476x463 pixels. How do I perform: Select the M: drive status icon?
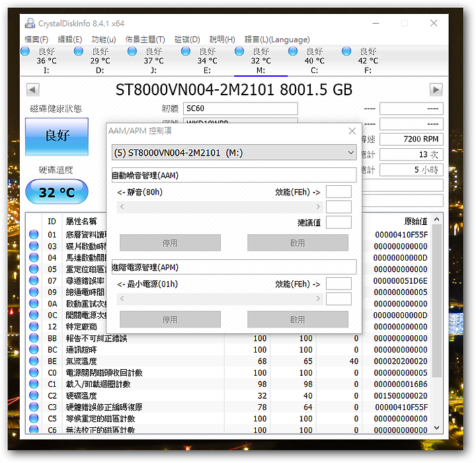239,52
